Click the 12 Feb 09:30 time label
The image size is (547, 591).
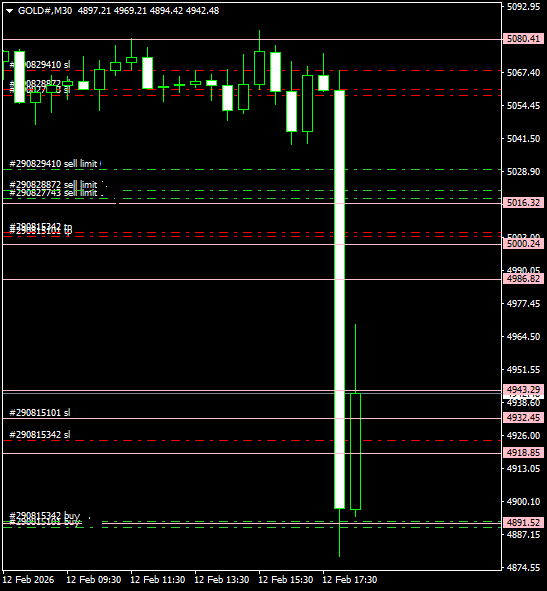93,580
